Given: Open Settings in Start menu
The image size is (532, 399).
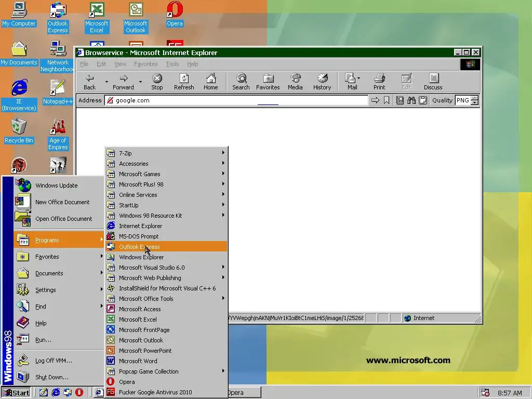Looking at the screenshot, I should [x=59, y=290].
